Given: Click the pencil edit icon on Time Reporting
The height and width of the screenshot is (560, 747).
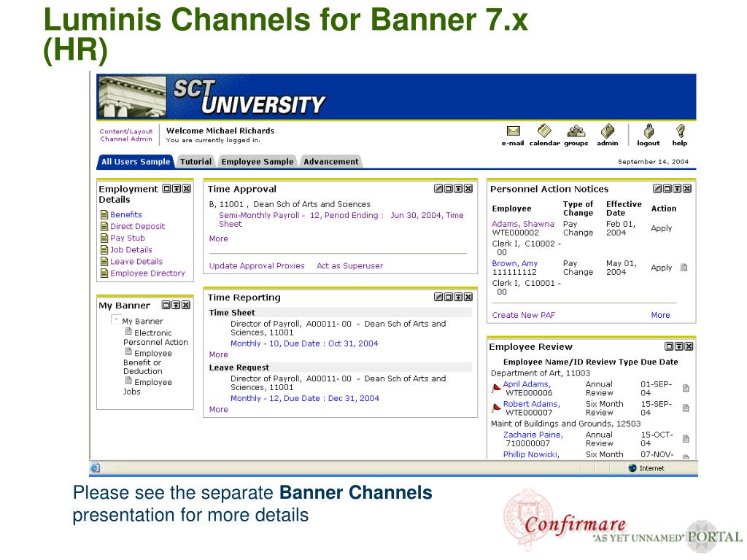Looking at the screenshot, I should coord(438,297).
